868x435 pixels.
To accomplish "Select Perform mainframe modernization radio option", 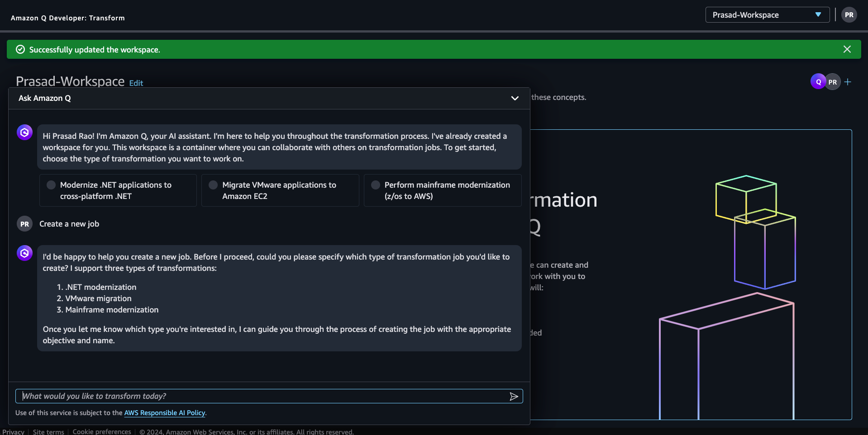I will (x=376, y=185).
